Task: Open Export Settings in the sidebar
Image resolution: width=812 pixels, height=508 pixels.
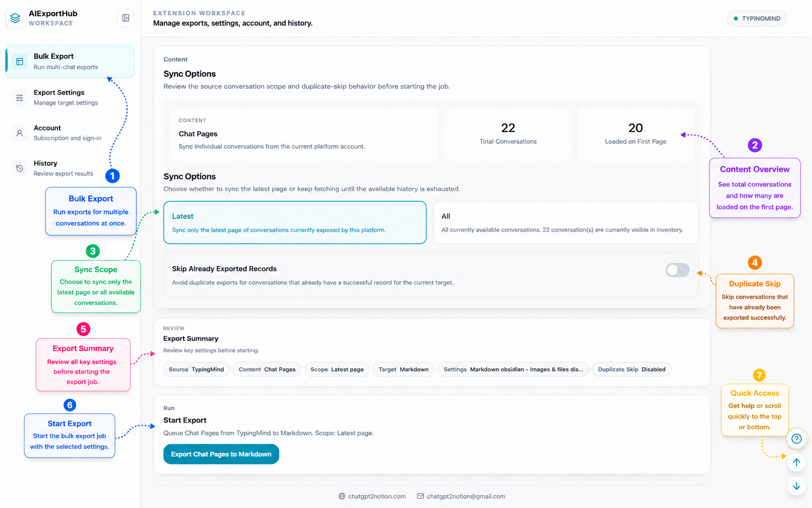Action: [x=70, y=97]
